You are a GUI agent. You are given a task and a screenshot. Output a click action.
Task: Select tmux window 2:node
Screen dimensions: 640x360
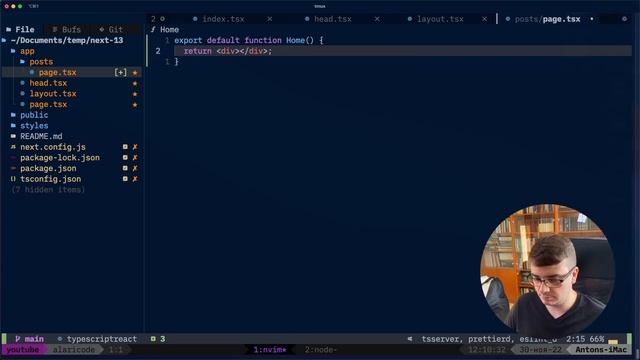coord(321,350)
